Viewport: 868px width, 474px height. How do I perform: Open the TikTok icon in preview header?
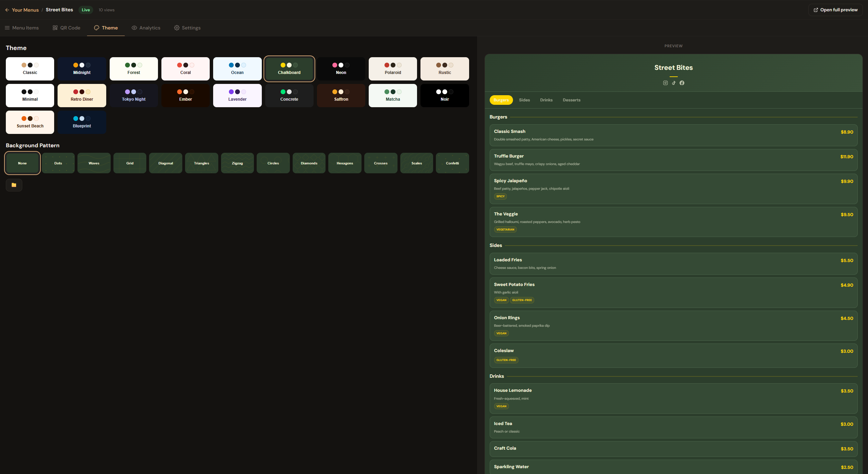coord(674,83)
